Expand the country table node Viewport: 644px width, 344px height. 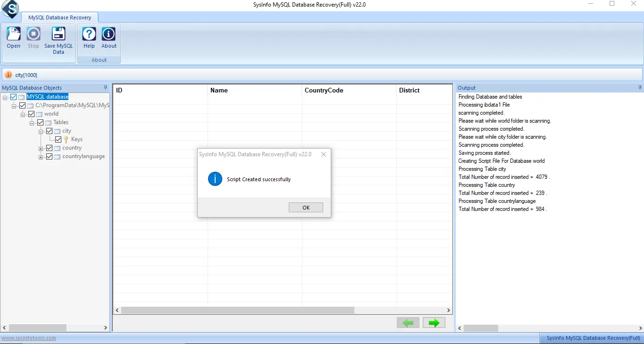tap(41, 149)
